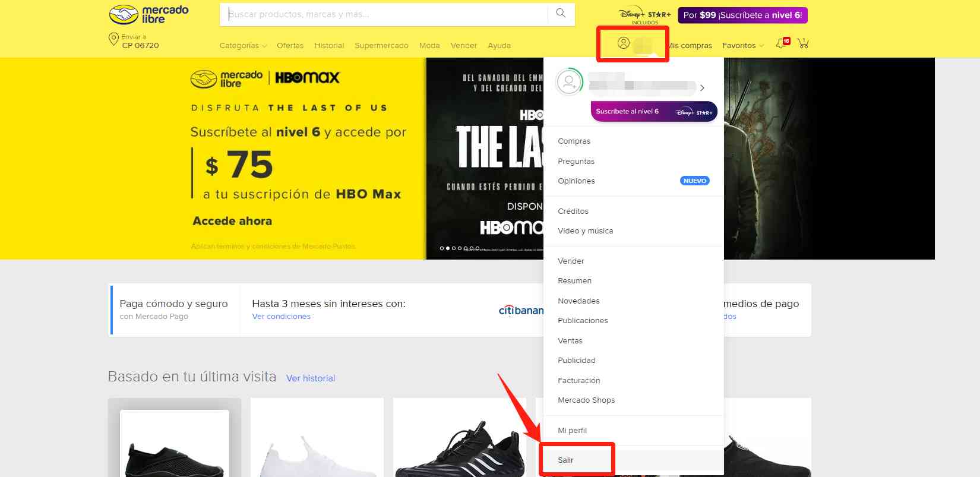The height and width of the screenshot is (477, 980).
Task: Click the profile avatar in dropdown
Action: pos(569,83)
